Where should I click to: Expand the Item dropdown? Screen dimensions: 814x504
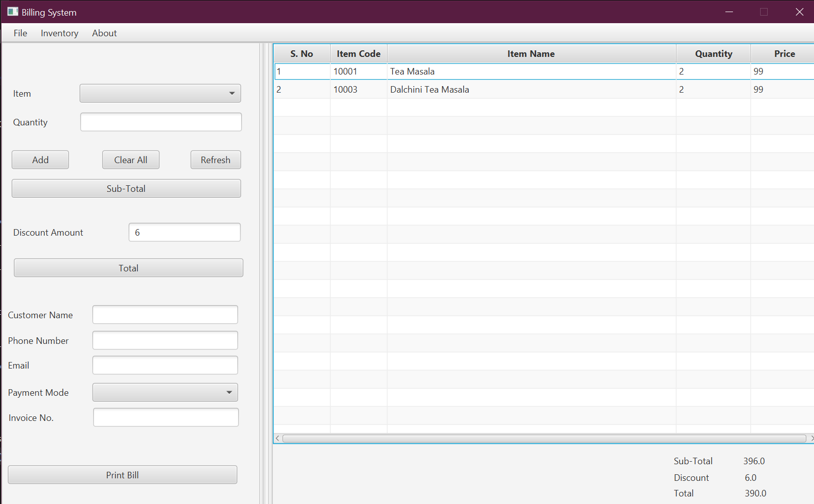160,93
